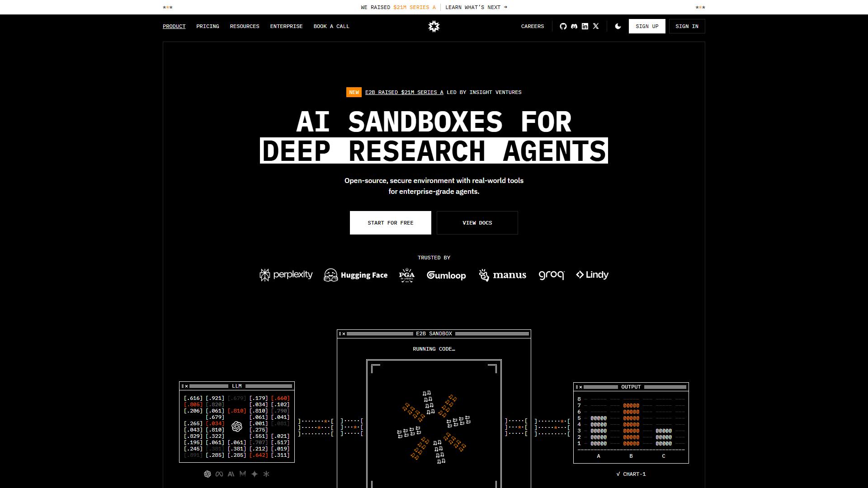Click the LLM panel title
Screen dimensions: 868x488
coord(237,386)
